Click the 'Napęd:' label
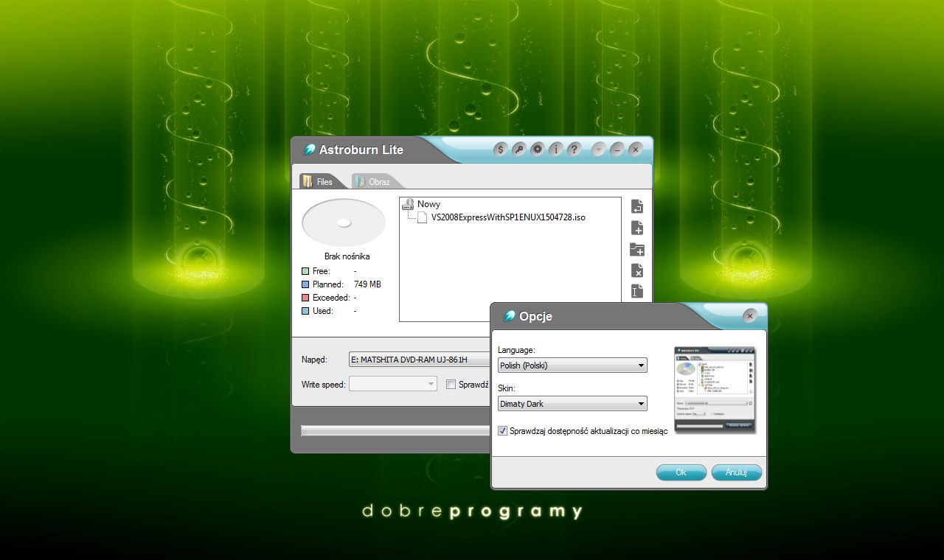Image resolution: width=944 pixels, height=560 pixels. (x=314, y=360)
